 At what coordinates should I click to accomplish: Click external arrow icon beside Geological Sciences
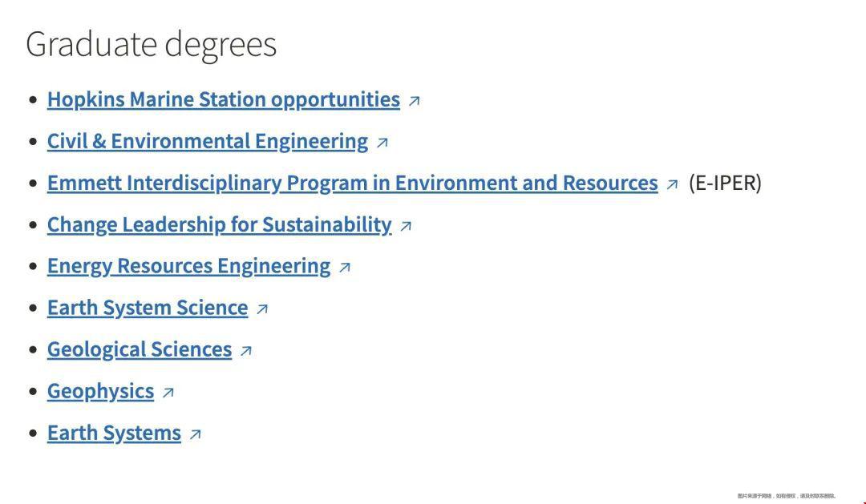click(246, 351)
